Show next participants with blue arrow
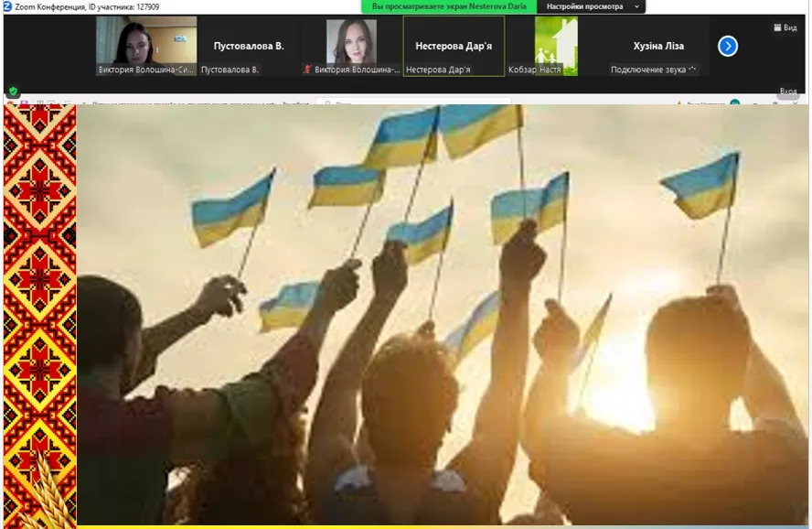The image size is (812, 529). 728,46
